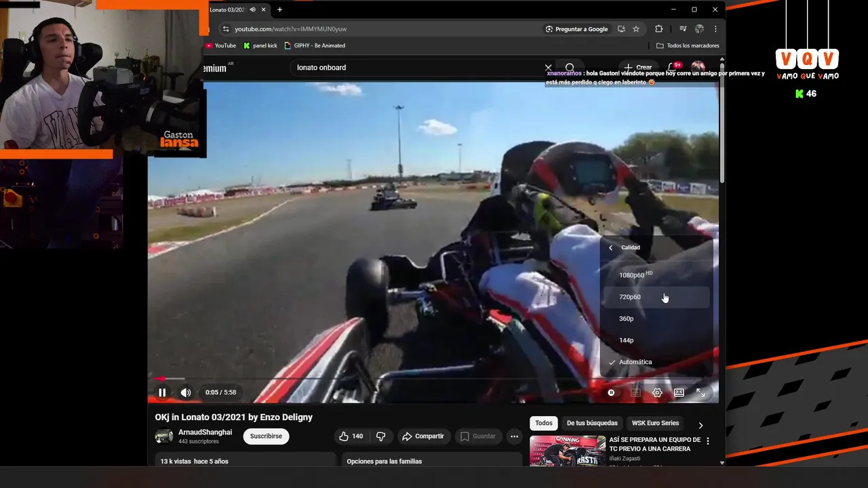The image size is (868, 488).
Task: Open the YouTube bookmark
Action: (x=221, y=45)
